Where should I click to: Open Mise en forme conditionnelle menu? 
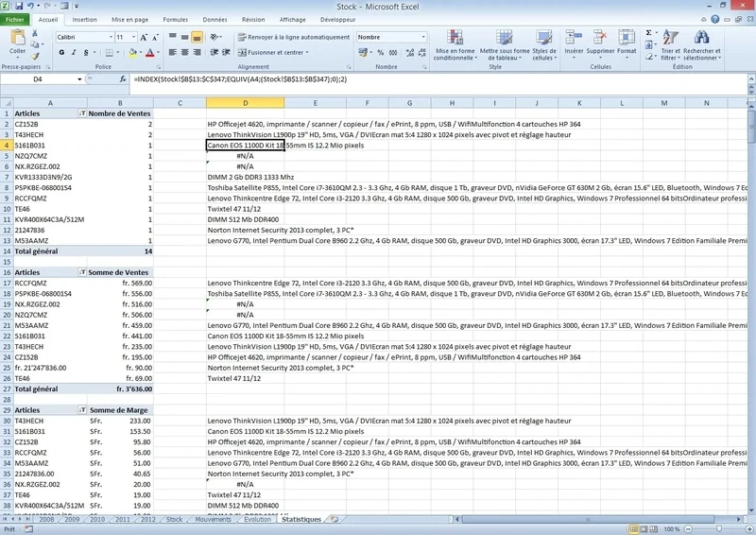click(455, 44)
